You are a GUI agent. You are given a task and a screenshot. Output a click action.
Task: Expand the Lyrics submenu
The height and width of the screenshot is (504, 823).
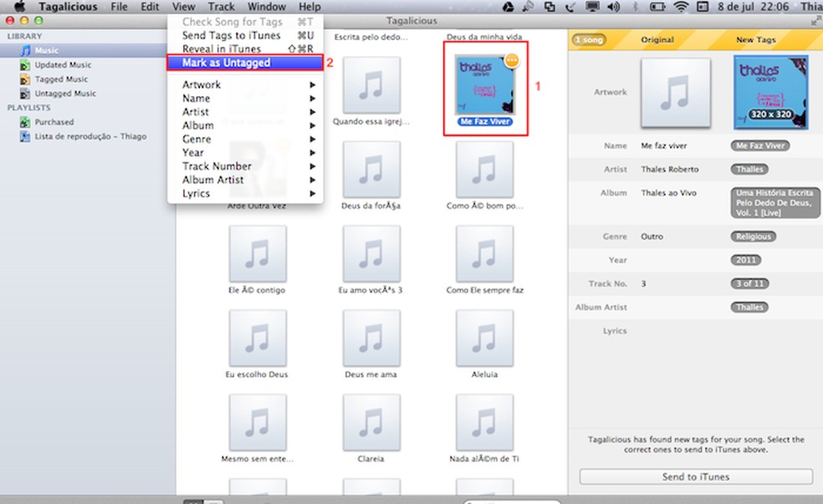click(x=244, y=194)
